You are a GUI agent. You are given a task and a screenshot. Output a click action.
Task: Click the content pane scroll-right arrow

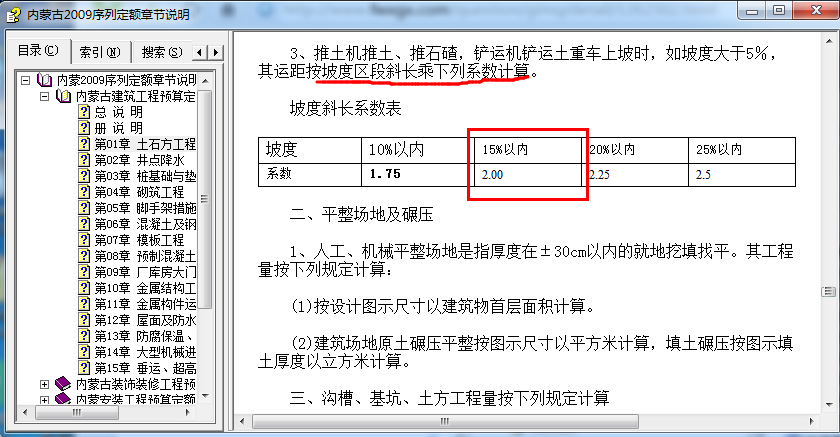pos(811,421)
